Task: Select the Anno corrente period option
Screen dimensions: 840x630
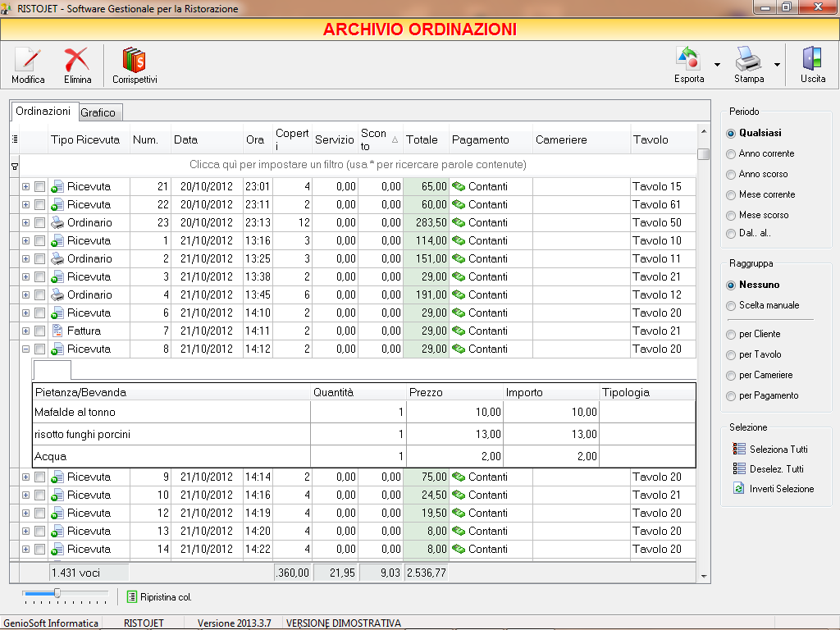Action: pos(731,154)
